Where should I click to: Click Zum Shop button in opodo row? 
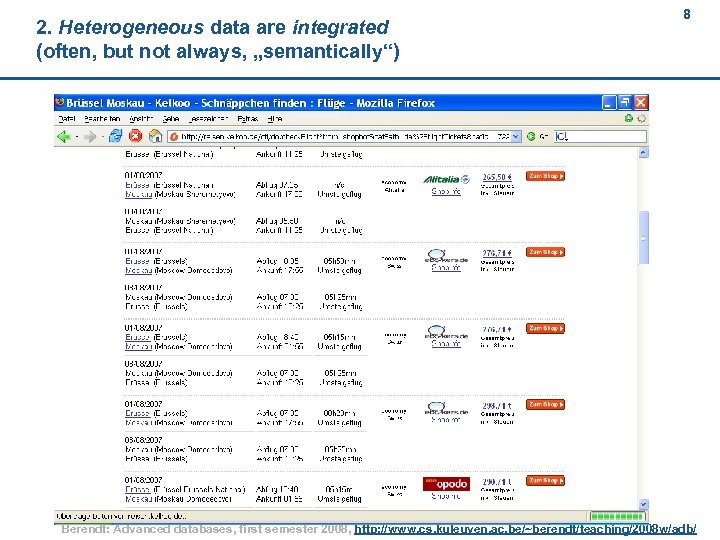point(545,481)
